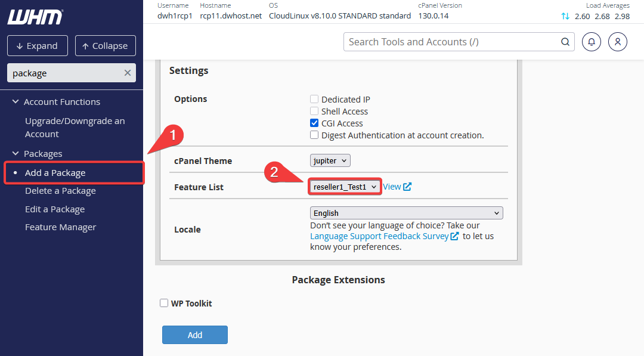Click the search magnifier icon

tap(565, 42)
